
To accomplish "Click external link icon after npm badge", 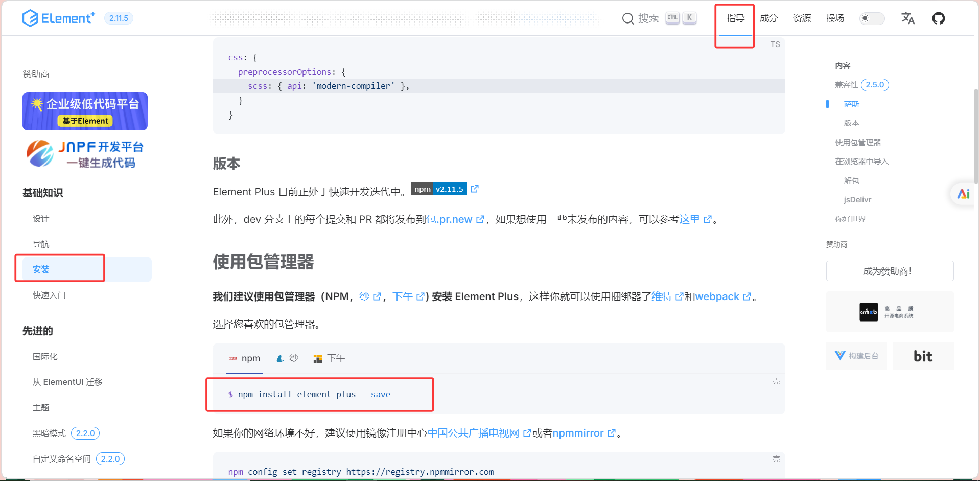I will pos(475,189).
